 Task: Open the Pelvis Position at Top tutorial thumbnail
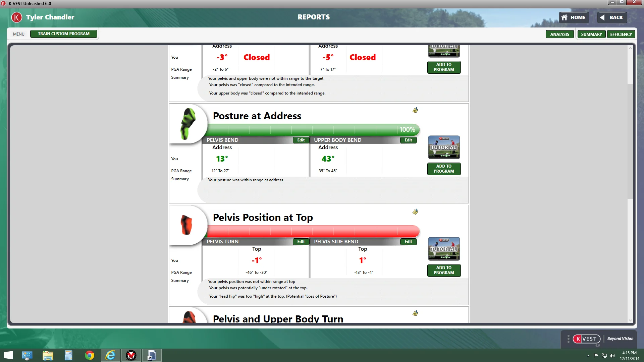click(444, 249)
